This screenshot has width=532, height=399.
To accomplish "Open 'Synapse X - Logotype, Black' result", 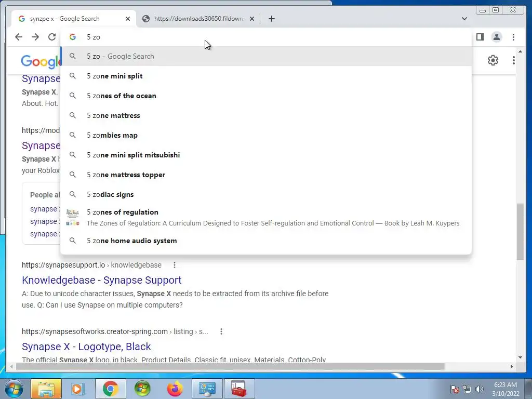I will [86, 347].
